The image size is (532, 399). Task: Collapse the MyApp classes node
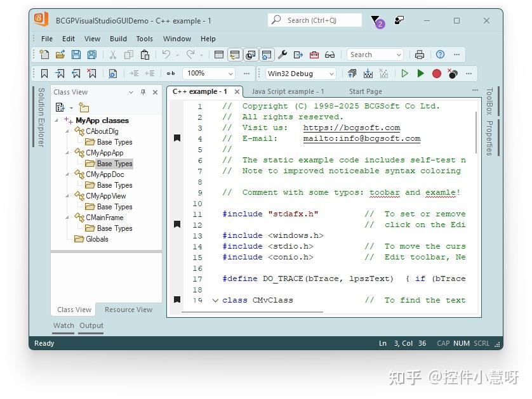tap(57, 121)
